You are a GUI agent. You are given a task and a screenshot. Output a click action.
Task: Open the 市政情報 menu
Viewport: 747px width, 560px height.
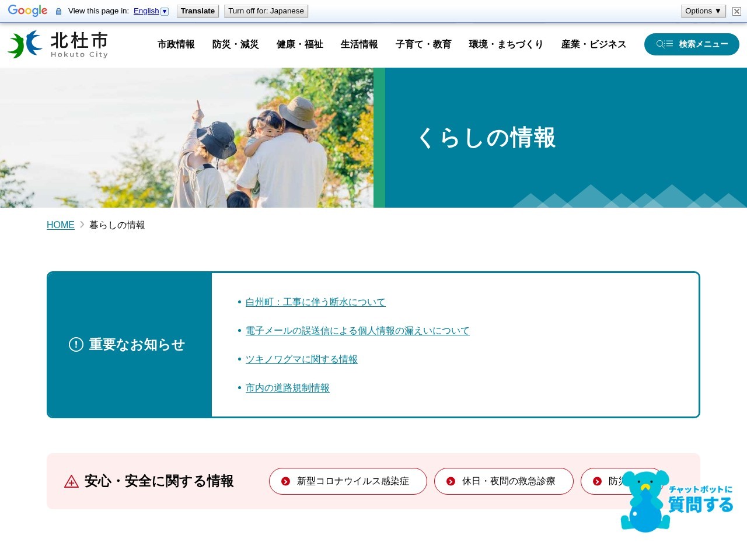click(176, 44)
